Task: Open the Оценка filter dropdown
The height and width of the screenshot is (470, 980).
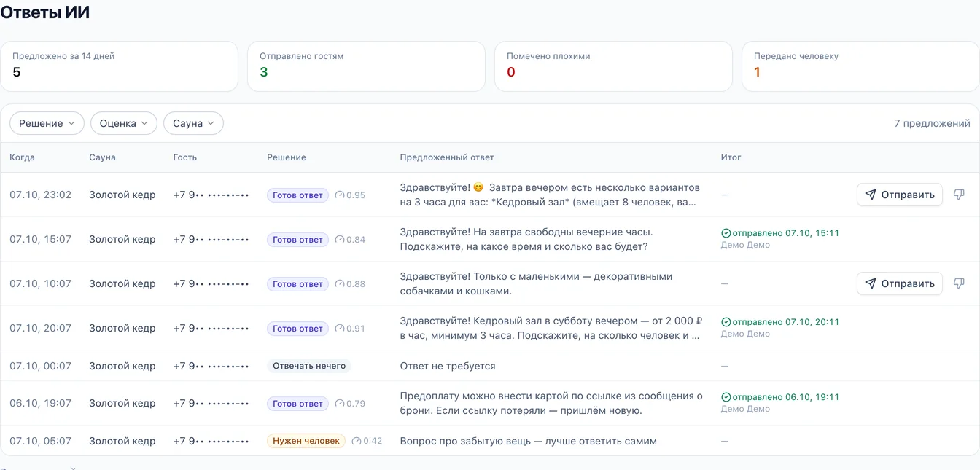Action: point(124,123)
